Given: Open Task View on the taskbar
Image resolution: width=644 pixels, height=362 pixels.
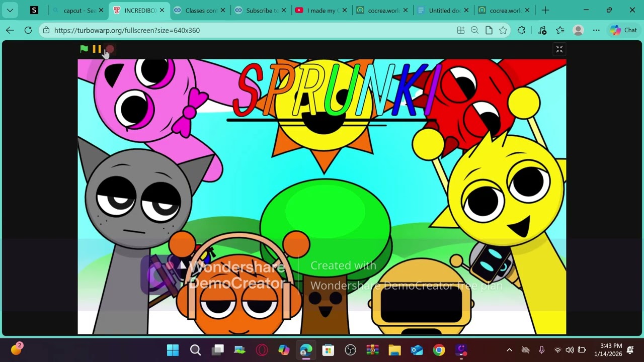Looking at the screenshot, I should 217,350.
